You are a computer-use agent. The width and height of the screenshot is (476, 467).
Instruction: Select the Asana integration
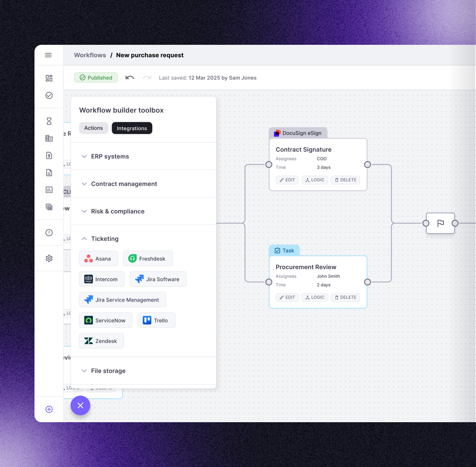(x=98, y=258)
